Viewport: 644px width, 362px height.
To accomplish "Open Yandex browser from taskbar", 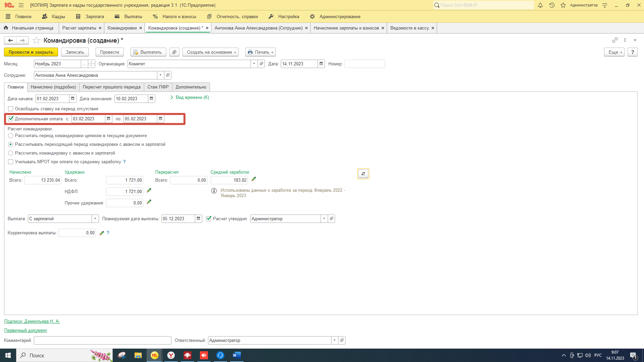I will [171, 355].
